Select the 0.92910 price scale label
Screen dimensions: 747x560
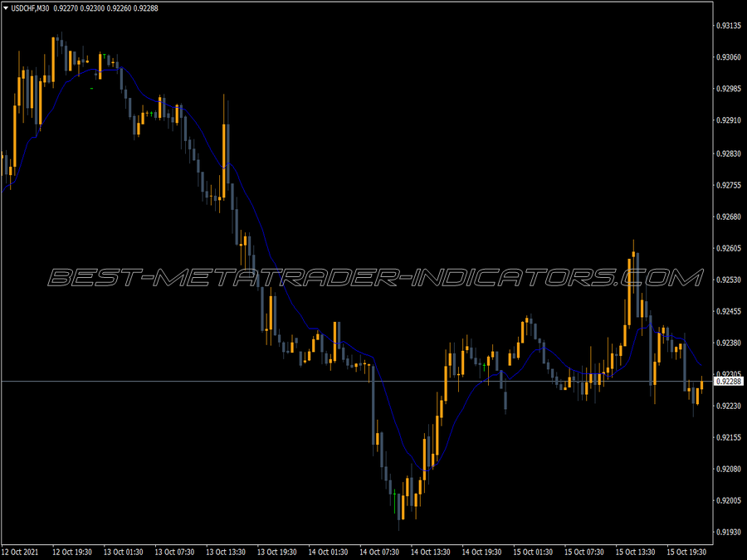tap(729, 120)
